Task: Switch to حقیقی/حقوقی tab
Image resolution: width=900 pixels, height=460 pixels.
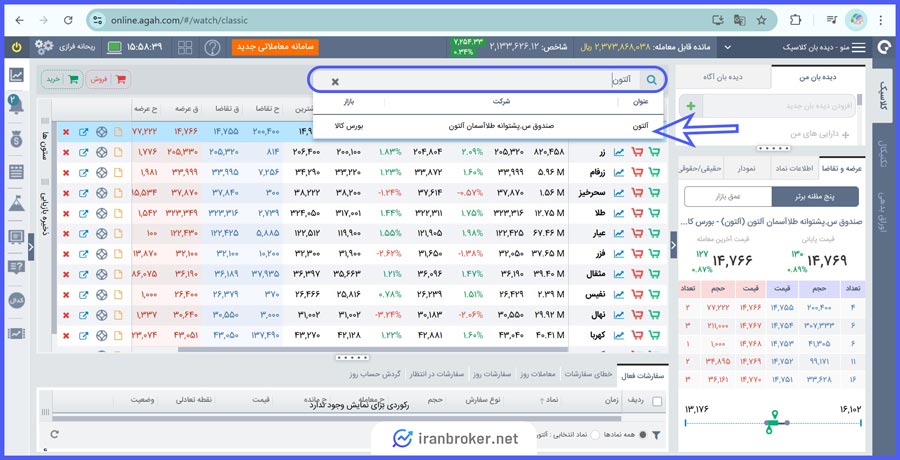Action: pos(700,168)
